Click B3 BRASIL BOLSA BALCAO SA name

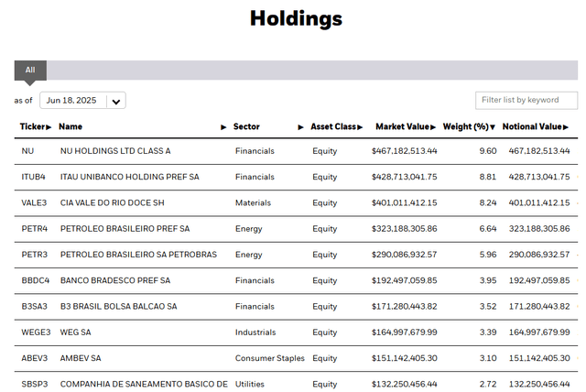coord(118,307)
